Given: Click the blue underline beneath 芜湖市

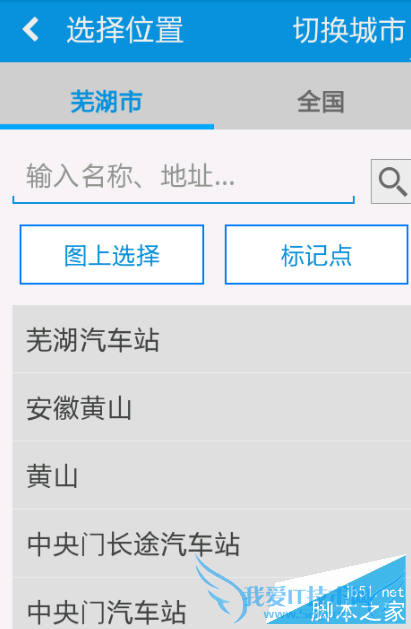Looking at the screenshot, I should tap(107, 127).
